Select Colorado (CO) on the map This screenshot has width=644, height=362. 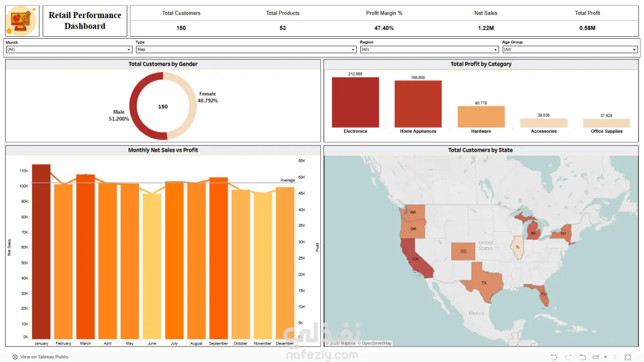[463, 251]
